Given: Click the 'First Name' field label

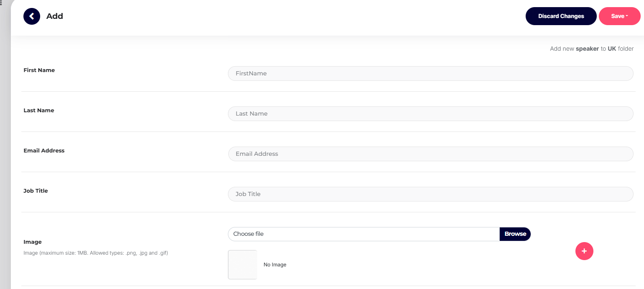Looking at the screenshot, I should click(39, 70).
